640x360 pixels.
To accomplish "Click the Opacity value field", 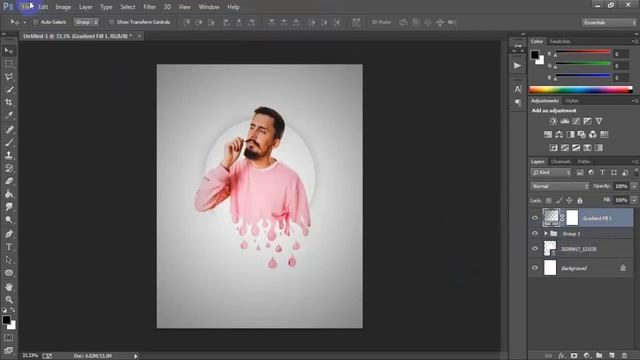I will click(x=621, y=186).
